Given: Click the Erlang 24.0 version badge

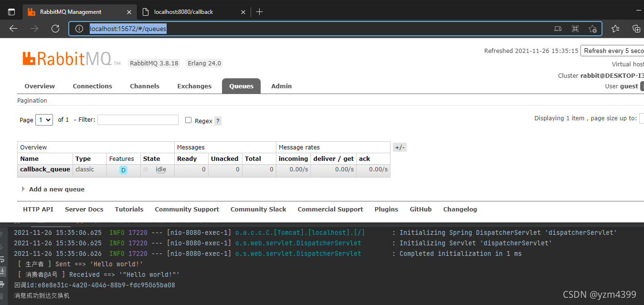Looking at the screenshot, I should click(204, 63).
